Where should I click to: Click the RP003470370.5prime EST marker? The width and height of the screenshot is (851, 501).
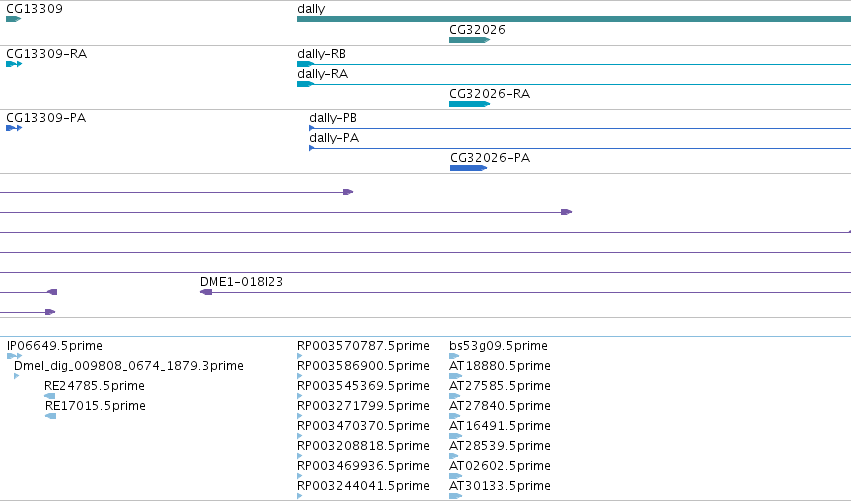point(300,436)
